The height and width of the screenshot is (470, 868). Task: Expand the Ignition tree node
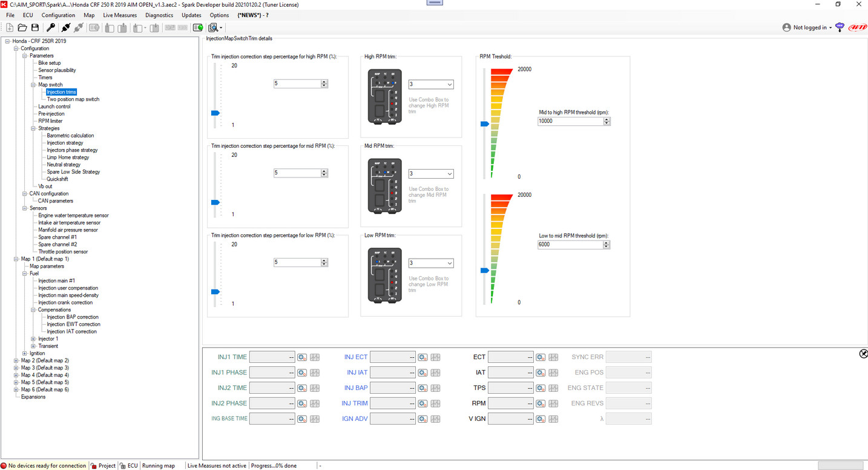pos(25,353)
